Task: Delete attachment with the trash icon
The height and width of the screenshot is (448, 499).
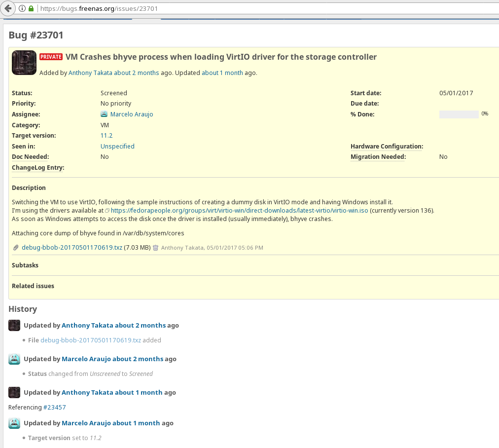Action: pos(155,248)
